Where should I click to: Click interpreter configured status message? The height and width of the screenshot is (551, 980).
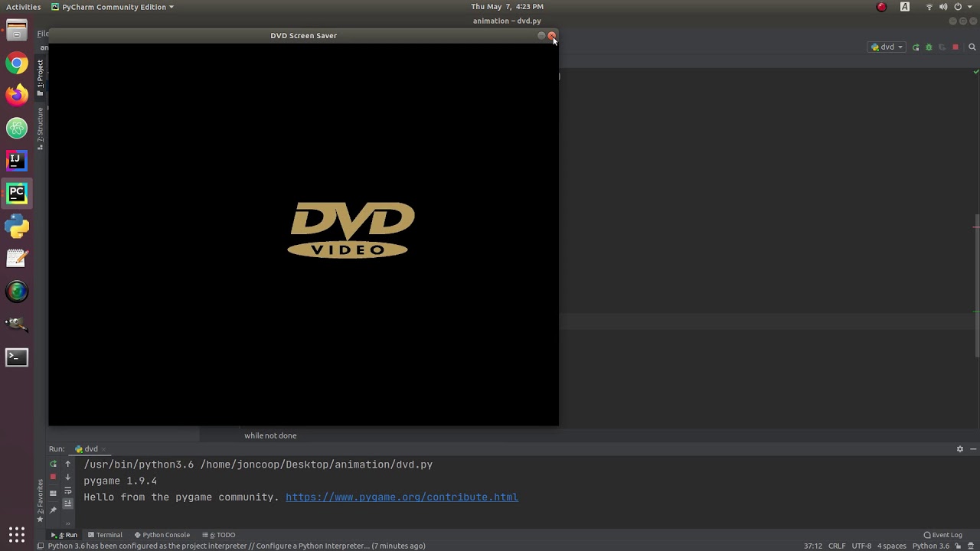(236, 546)
